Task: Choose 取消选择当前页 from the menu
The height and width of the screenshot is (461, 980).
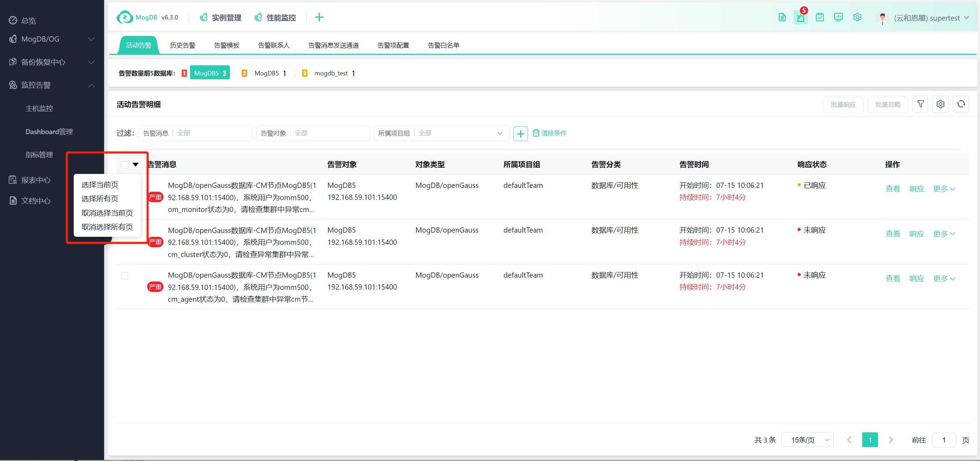Action: point(107,213)
